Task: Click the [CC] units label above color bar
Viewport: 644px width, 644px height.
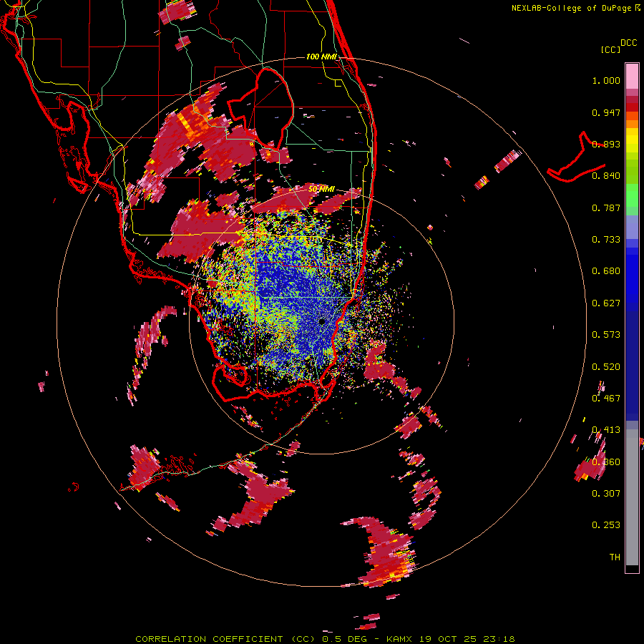Action: 610,49
